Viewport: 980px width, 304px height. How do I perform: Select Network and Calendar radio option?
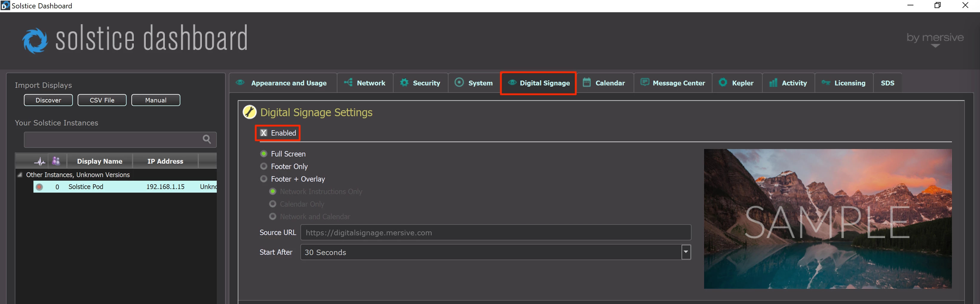272,217
